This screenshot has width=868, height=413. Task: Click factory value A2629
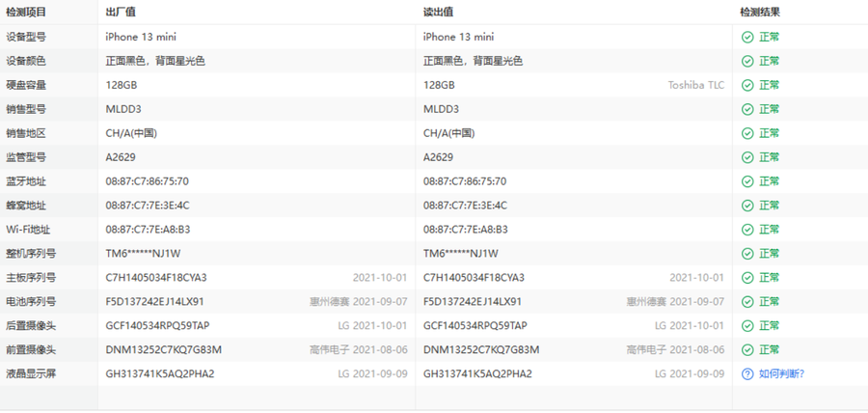[121, 157]
